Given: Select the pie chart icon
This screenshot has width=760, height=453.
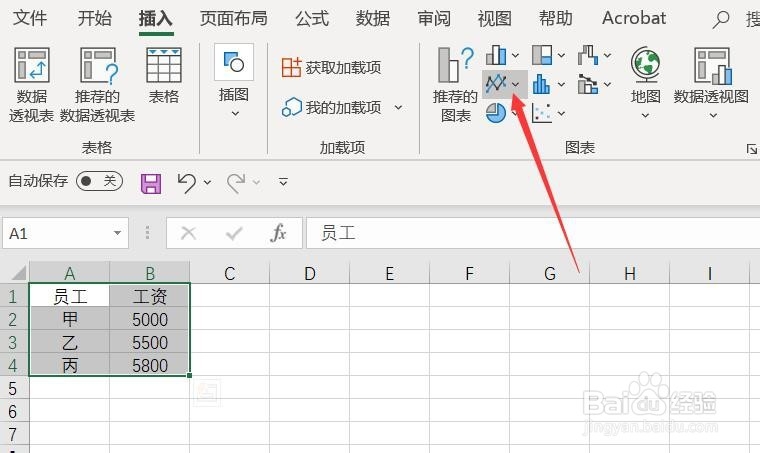Looking at the screenshot, I should click(496, 113).
